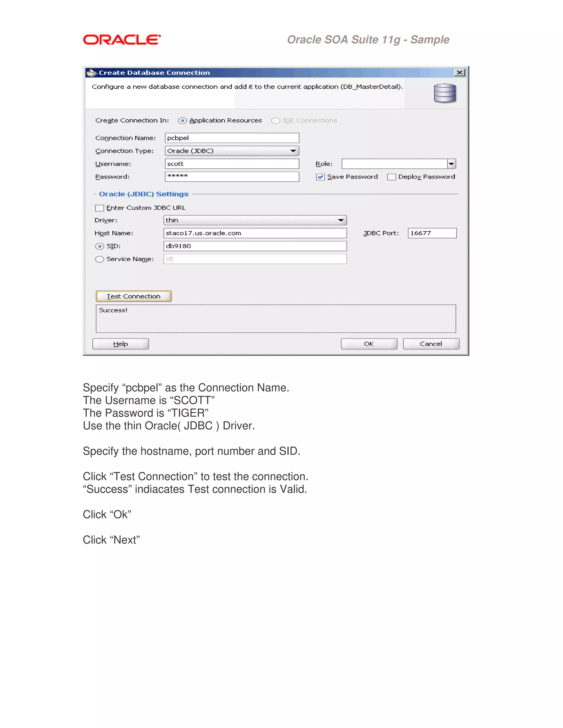Click the Success! status message area
The width and height of the screenshot is (563, 728).
[x=276, y=319]
